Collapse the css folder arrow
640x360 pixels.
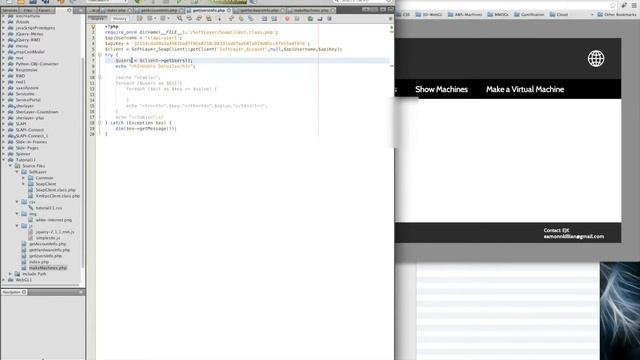pos(17,202)
